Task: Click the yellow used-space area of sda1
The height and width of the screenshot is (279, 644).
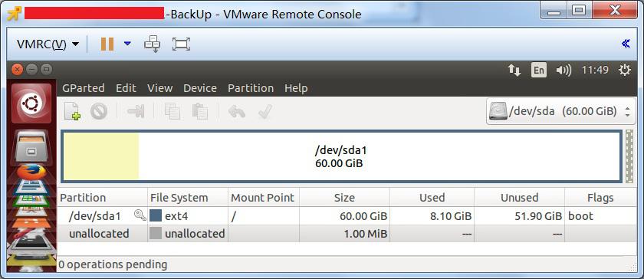Action: tap(101, 156)
